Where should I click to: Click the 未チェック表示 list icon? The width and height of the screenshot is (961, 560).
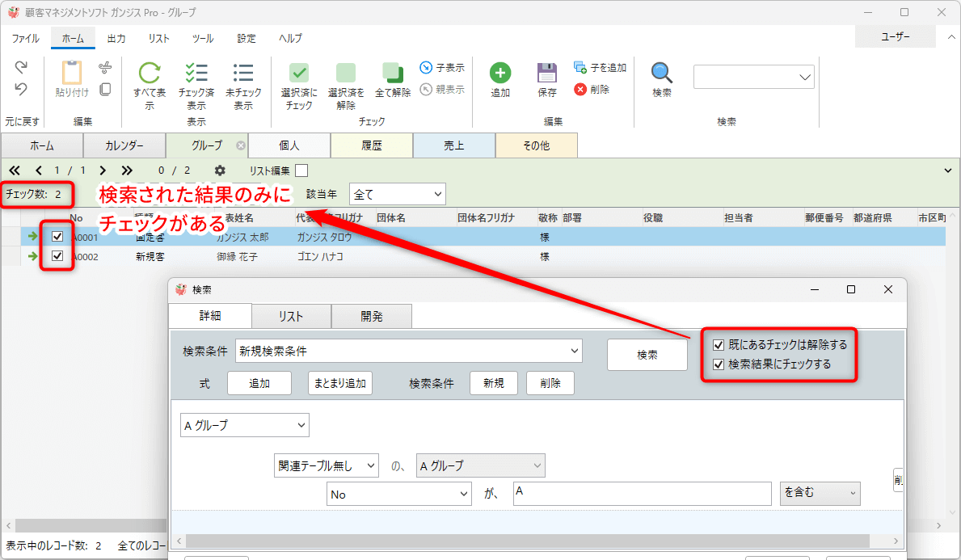243,74
